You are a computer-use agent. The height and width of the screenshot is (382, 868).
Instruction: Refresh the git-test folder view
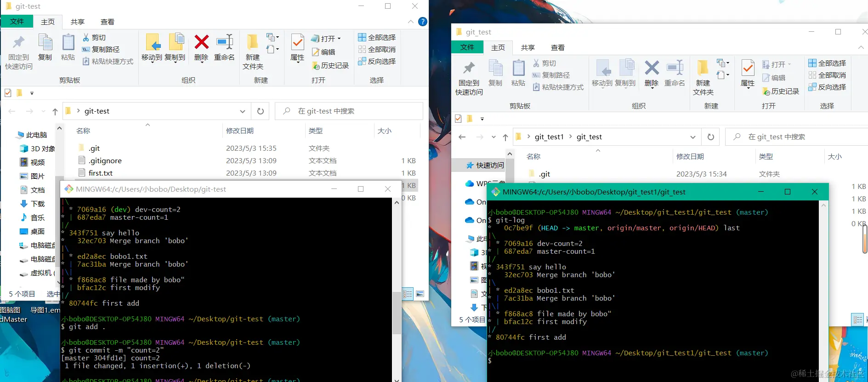(261, 111)
